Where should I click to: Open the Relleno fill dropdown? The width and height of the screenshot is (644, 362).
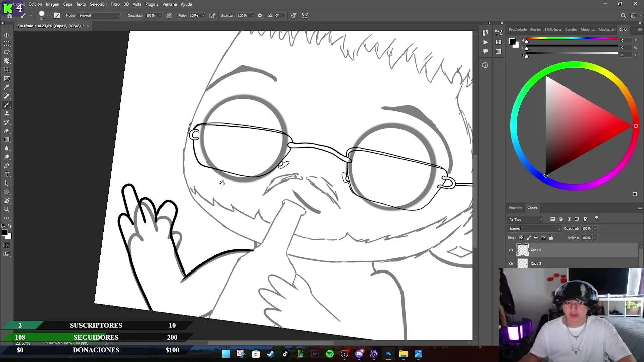(x=595, y=238)
